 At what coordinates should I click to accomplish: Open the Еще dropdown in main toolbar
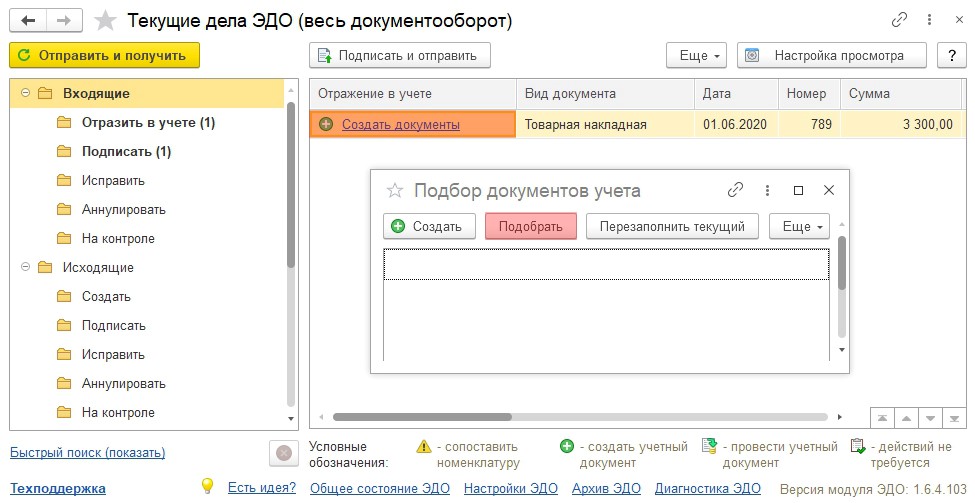(x=700, y=56)
